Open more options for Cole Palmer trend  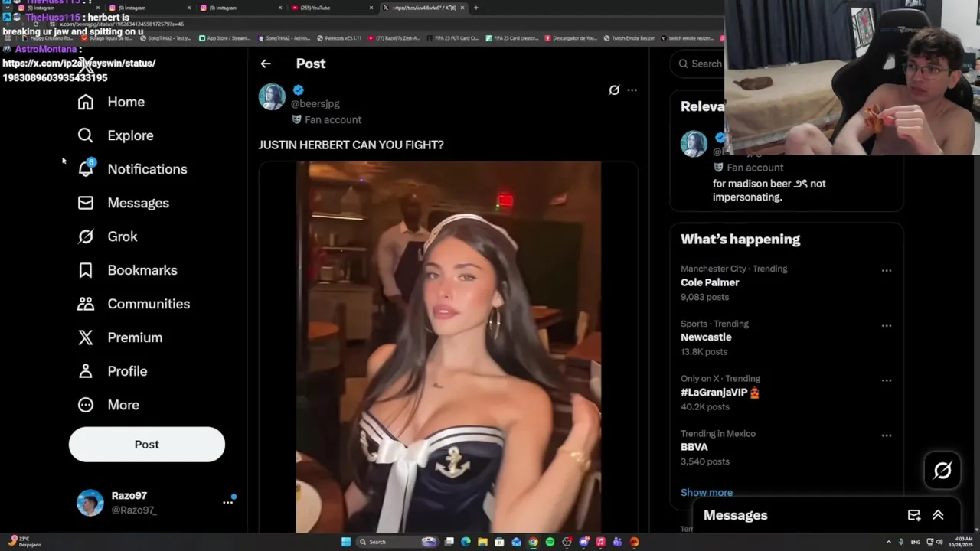(887, 270)
